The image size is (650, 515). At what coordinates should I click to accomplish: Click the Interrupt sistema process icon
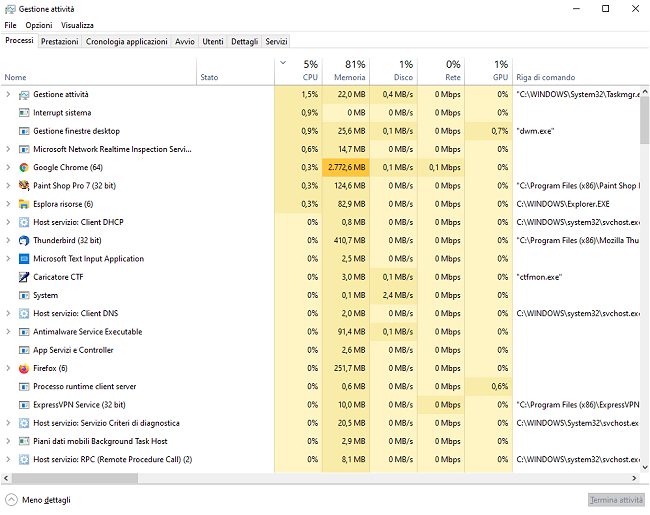pos(24,113)
